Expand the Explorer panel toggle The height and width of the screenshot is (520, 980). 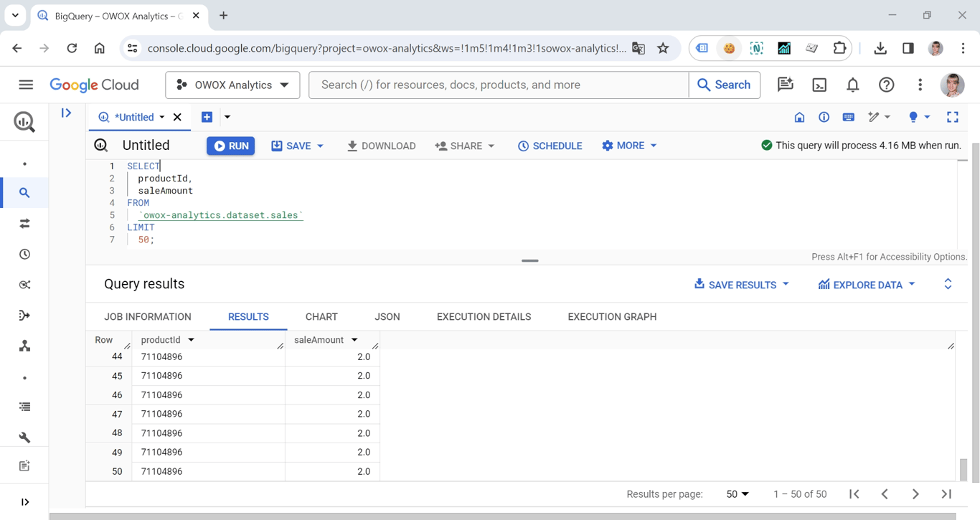click(x=67, y=113)
